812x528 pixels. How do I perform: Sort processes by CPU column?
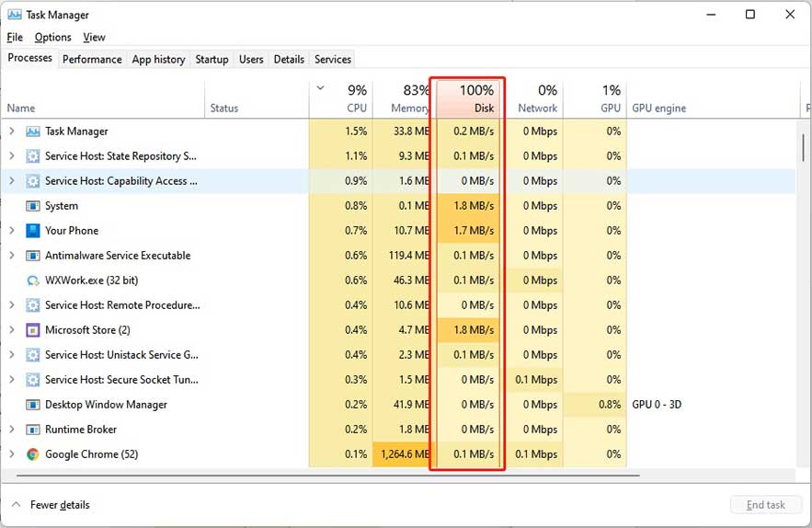341,99
